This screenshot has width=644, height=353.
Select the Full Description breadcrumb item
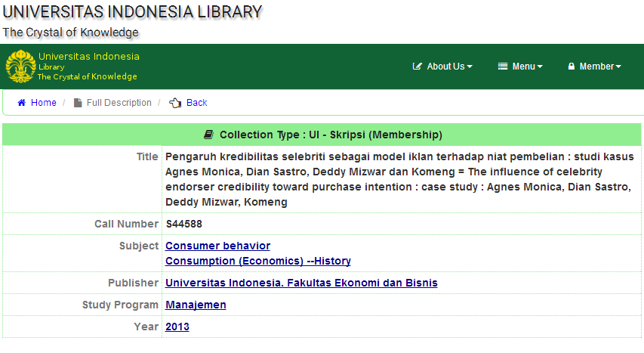click(x=119, y=103)
